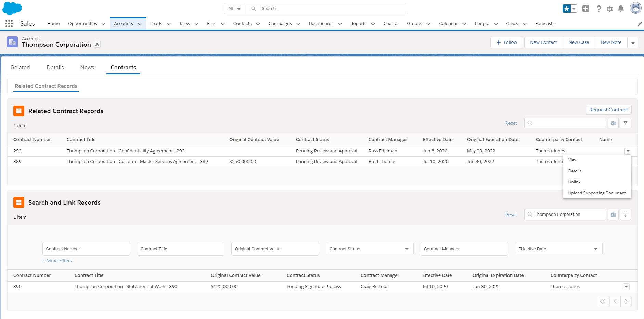Open filter icon for Search and Link Records
The width and height of the screenshot is (644, 319).
click(x=626, y=214)
